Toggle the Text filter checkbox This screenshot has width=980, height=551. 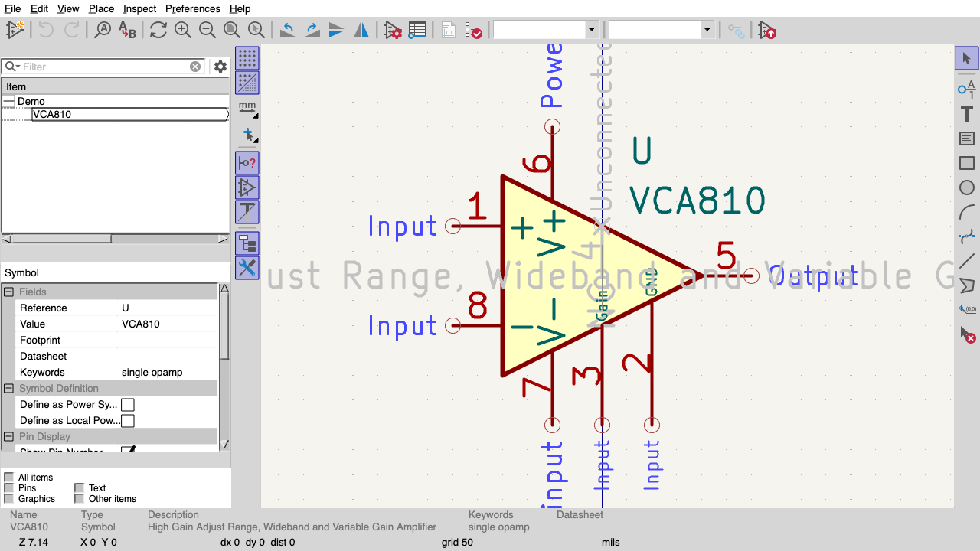(x=80, y=488)
